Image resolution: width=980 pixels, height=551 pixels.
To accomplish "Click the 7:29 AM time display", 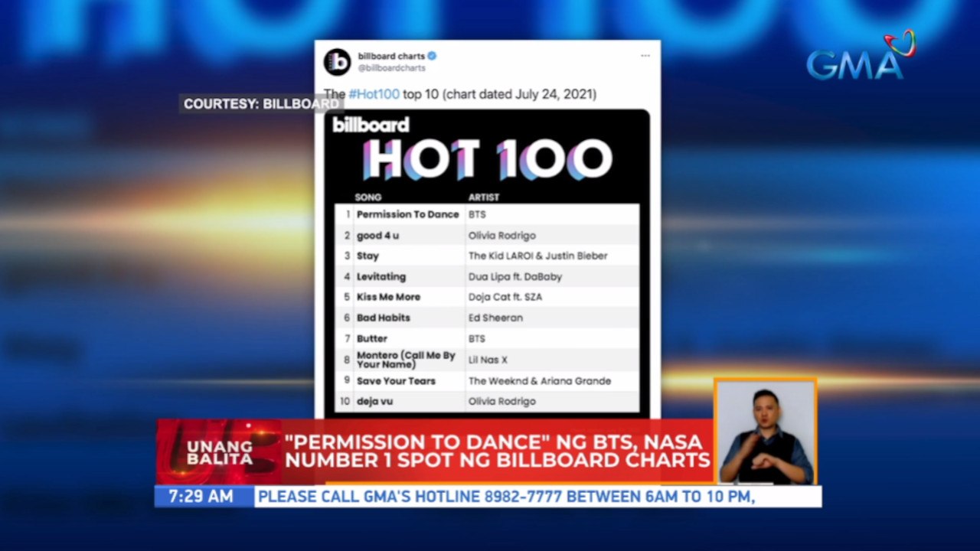I will tap(201, 497).
